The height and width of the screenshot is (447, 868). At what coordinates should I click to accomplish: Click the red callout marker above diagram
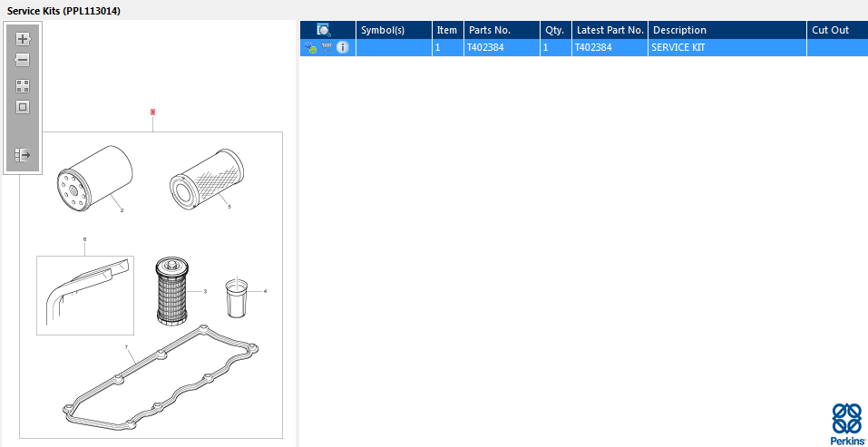tap(152, 112)
